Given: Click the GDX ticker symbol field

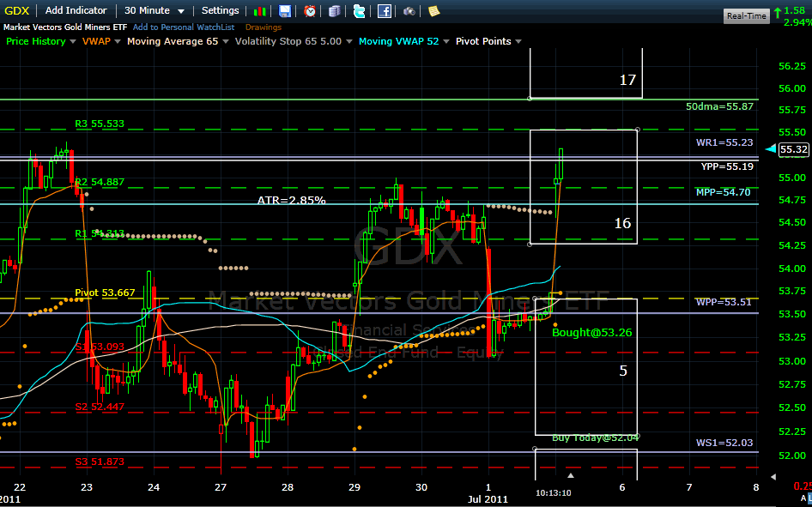Looking at the screenshot, I should [x=18, y=10].
